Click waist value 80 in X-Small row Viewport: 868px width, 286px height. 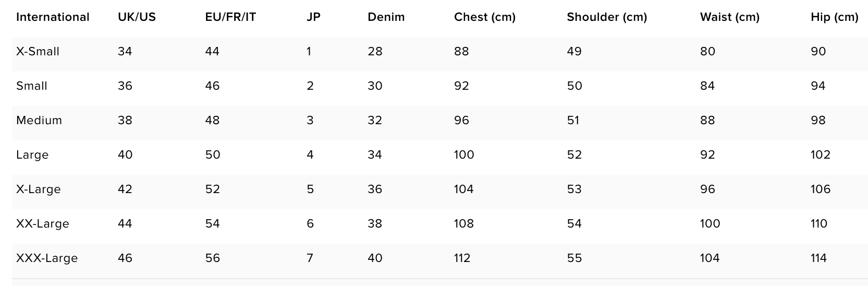pos(707,51)
